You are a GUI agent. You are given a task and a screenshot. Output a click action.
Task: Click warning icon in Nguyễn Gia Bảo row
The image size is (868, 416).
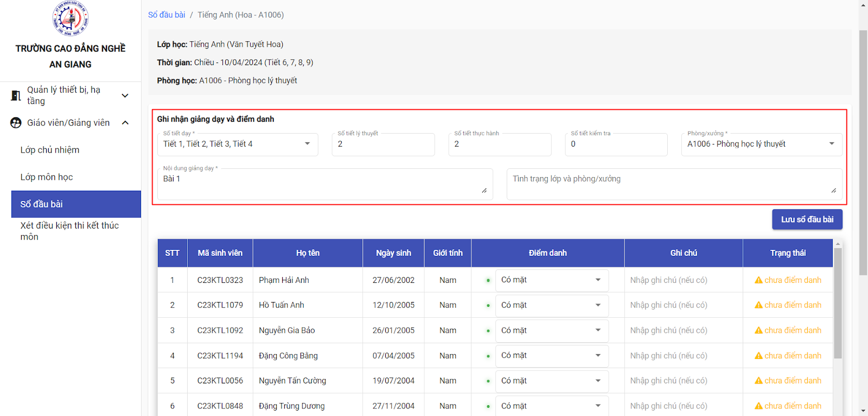(x=758, y=330)
